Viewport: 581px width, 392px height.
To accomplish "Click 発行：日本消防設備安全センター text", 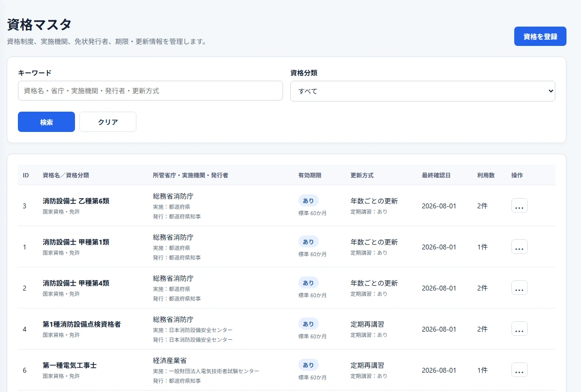I will coord(193,340).
